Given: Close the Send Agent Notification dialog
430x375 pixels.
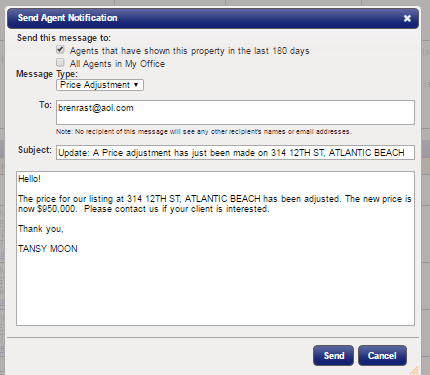Looking at the screenshot, I should 407,18.
